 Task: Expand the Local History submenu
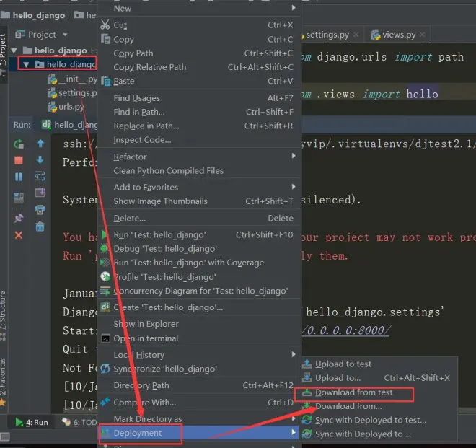tap(294, 354)
